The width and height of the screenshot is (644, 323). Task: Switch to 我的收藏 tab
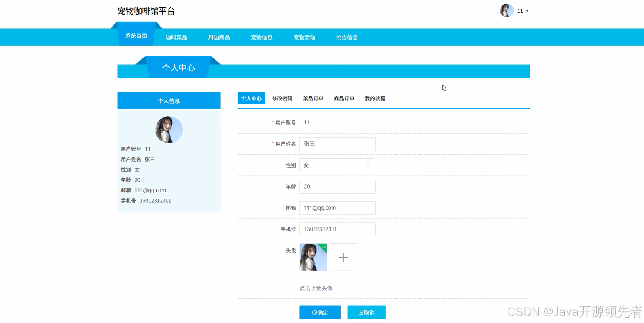coord(375,98)
